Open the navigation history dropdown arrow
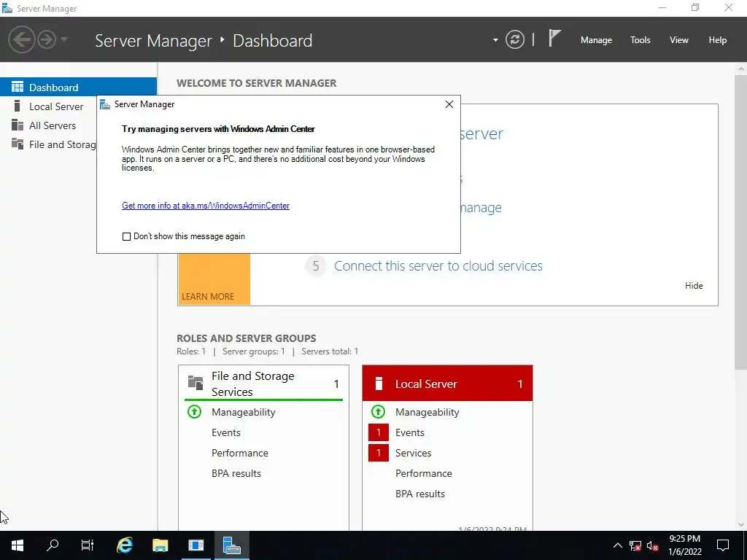 coord(64,39)
